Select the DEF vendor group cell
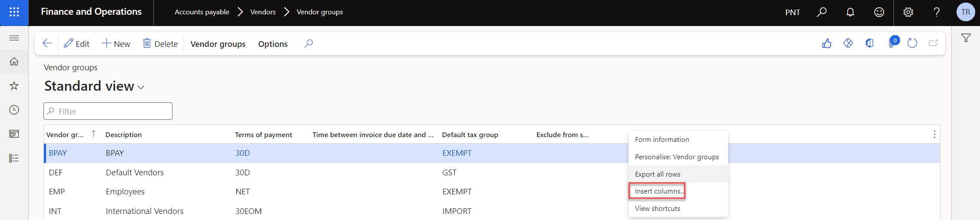This screenshot has width=980, height=220. point(56,172)
